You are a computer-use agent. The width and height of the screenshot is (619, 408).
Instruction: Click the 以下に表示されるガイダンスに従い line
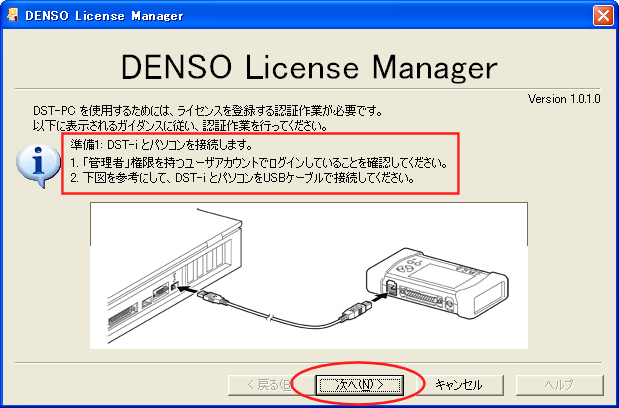coord(180,126)
